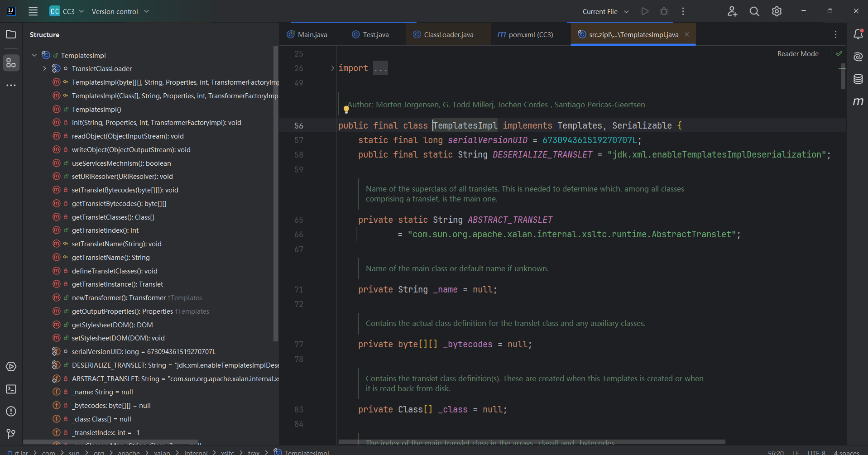Image resolution: width=868 pixels, height=455 pixels.
Task: Open the CC3 project dropdown
Action: [x=67, y=11]
